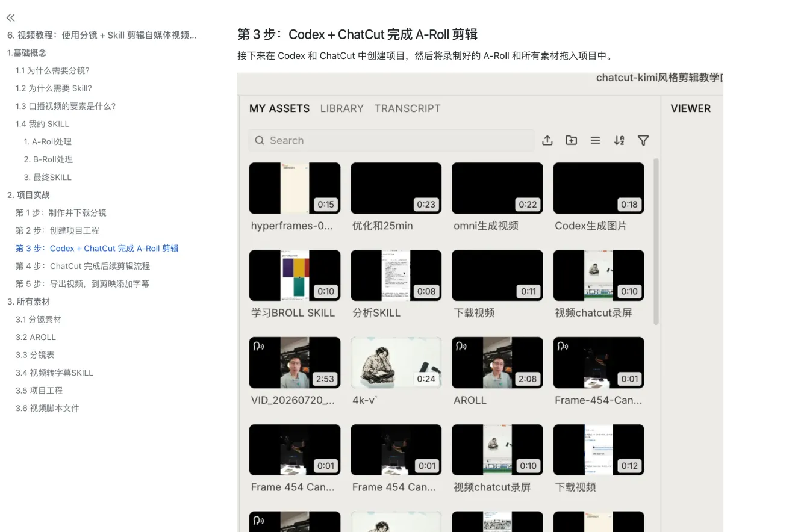Click the new folder icon in assets toolbar
Image resolution: width=795 pixels, height=532 pixels.
tap(571, 140)
